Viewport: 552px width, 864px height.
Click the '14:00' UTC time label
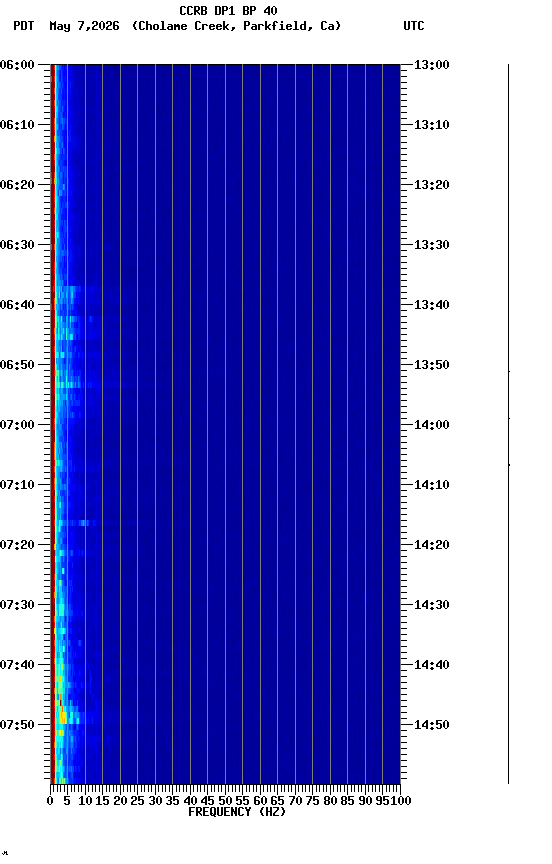tap(432, 425)
